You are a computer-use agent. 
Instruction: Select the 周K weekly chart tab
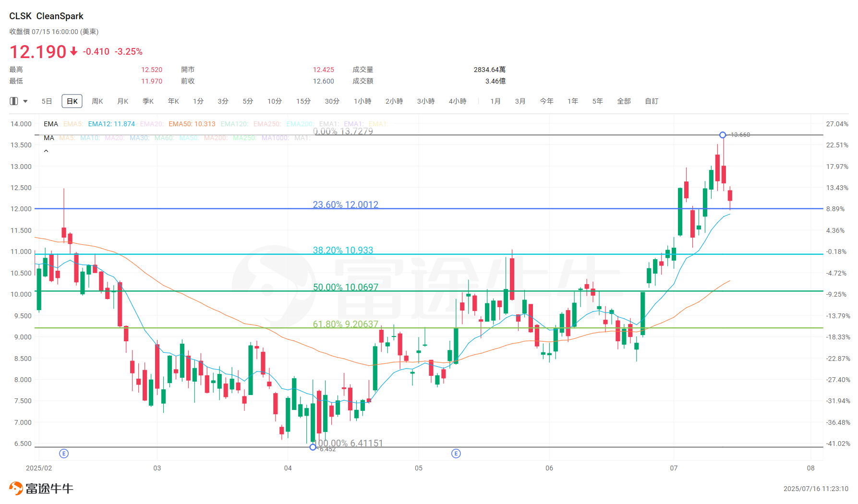tap(97, 101)
